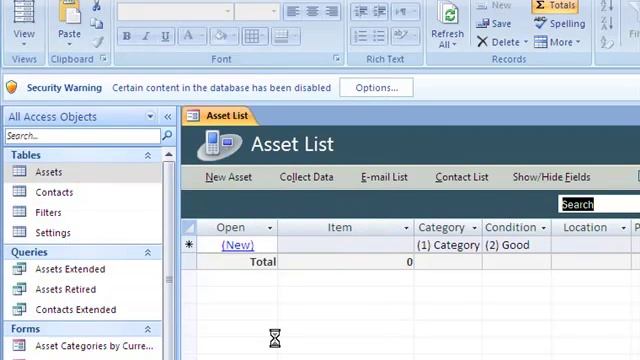Select the Filters table

(83, 212)
